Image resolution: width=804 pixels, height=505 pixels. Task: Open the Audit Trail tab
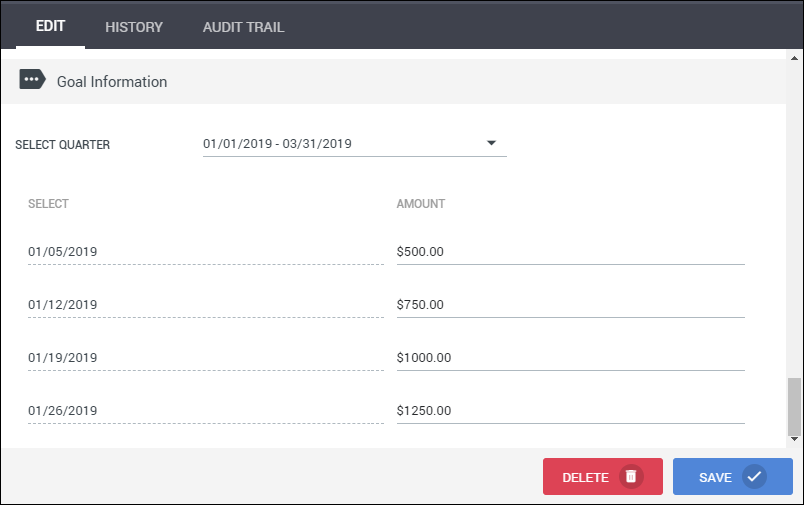click(x=243, y=27)
